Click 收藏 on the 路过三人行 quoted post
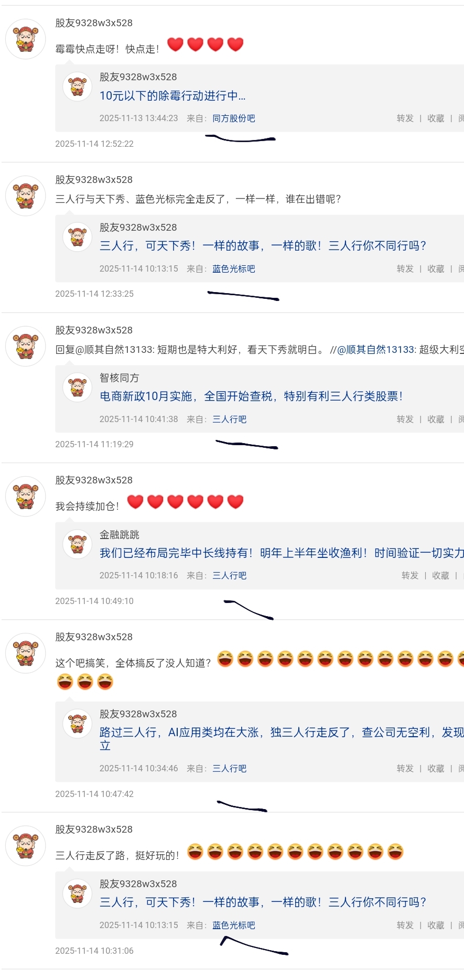Viewport: 464px width, 980px height. (436, 769)
